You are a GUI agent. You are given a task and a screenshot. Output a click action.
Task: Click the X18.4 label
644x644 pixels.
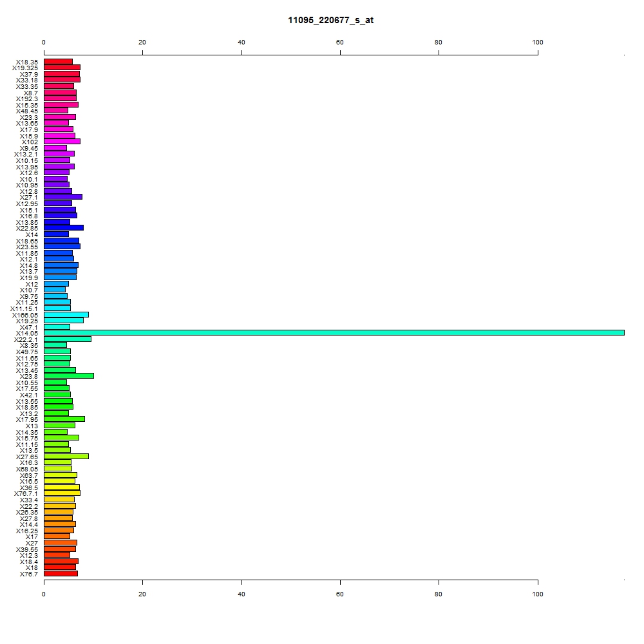tap(29, 562)
